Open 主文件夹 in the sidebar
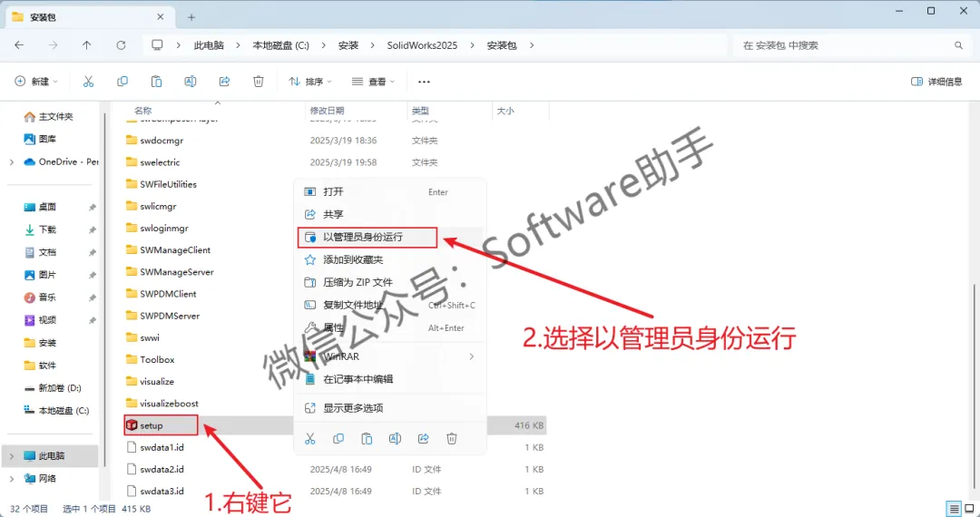 pyautogui.click(x=49, y=117)
